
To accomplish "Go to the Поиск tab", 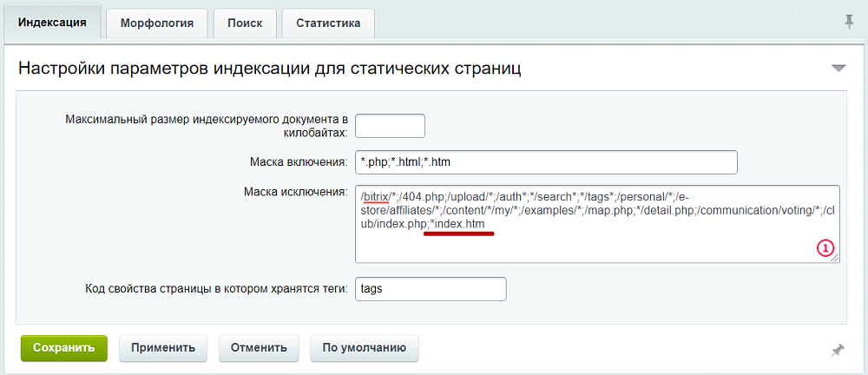I will coord(245,23).
